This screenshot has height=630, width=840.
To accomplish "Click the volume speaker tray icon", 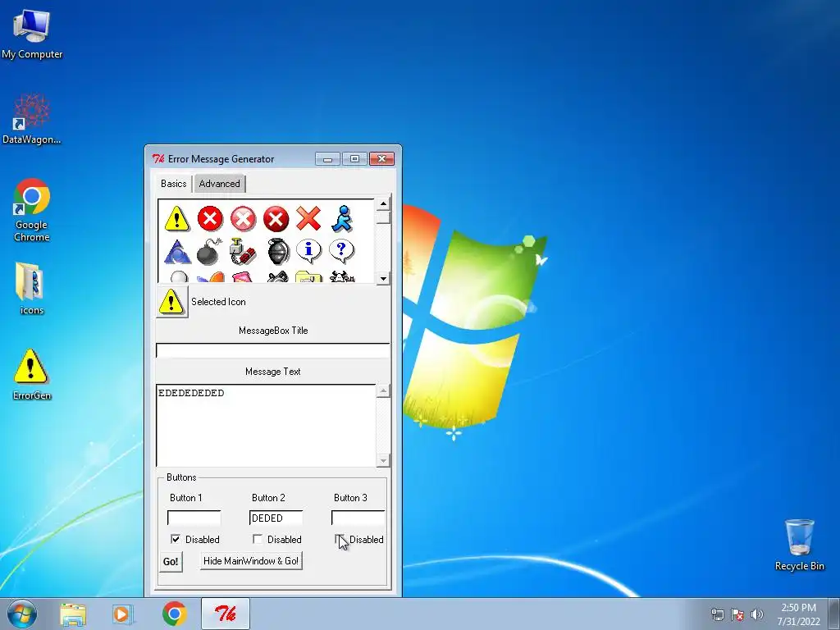I will (757, 614).
